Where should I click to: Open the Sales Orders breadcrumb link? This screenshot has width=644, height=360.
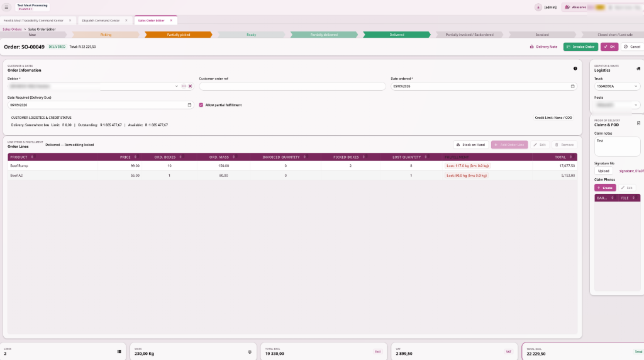(12, 29)
